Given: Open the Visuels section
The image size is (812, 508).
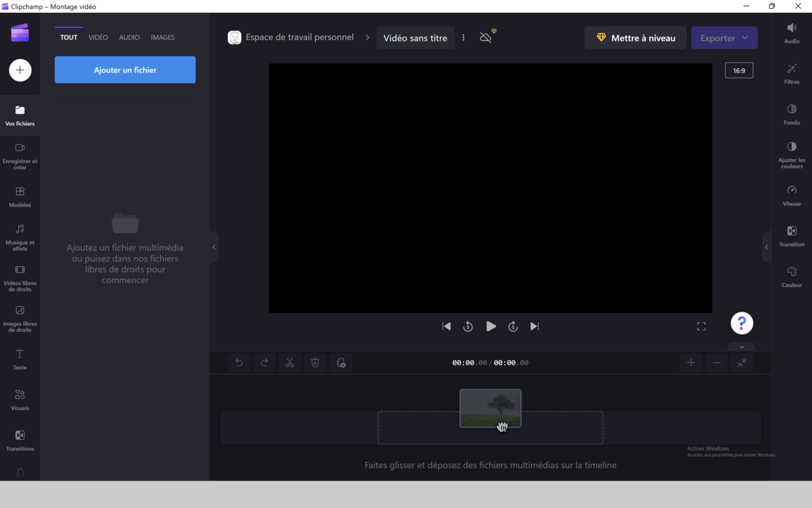Looking at the screenshot, I should [x=20, y=400].
